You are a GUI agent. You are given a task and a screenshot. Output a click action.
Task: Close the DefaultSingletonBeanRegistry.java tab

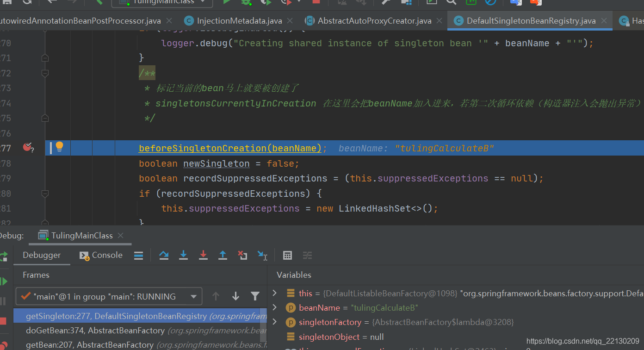coord(604,21)
